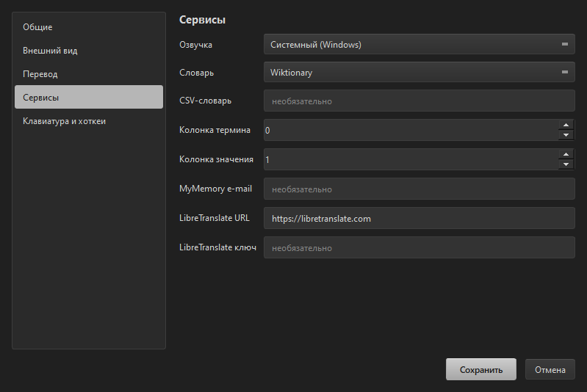Switch to Внешний вид section
587x392 pixels.
(x=89, y=51)
